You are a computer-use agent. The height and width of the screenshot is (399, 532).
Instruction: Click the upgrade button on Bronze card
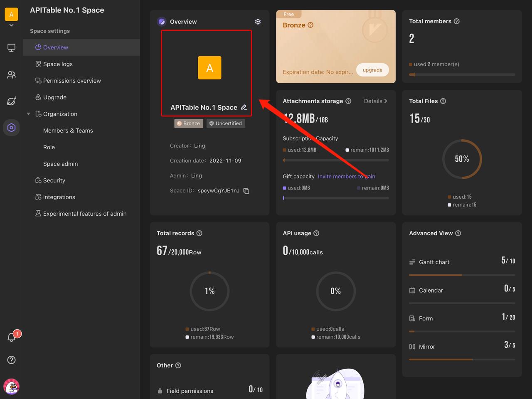click(372, 70)
